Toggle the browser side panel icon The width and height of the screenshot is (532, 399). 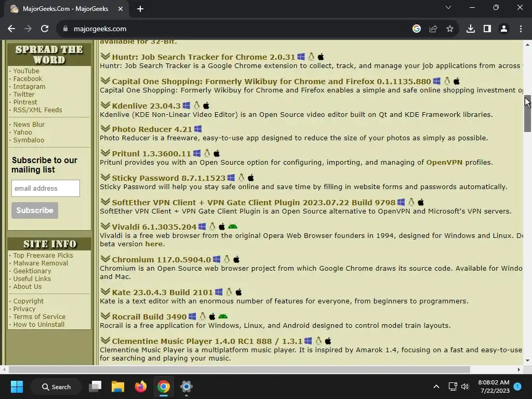(x=487, y=29)
